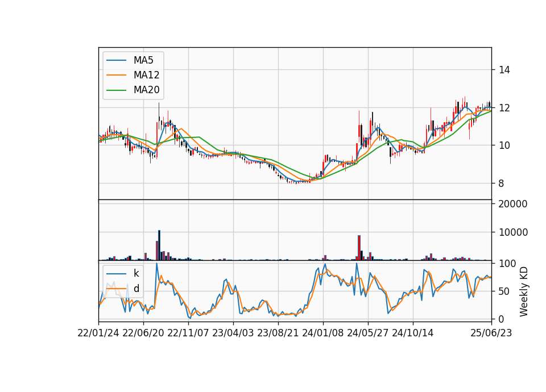Click the 25/06/23 date axis label

[491, 333]
